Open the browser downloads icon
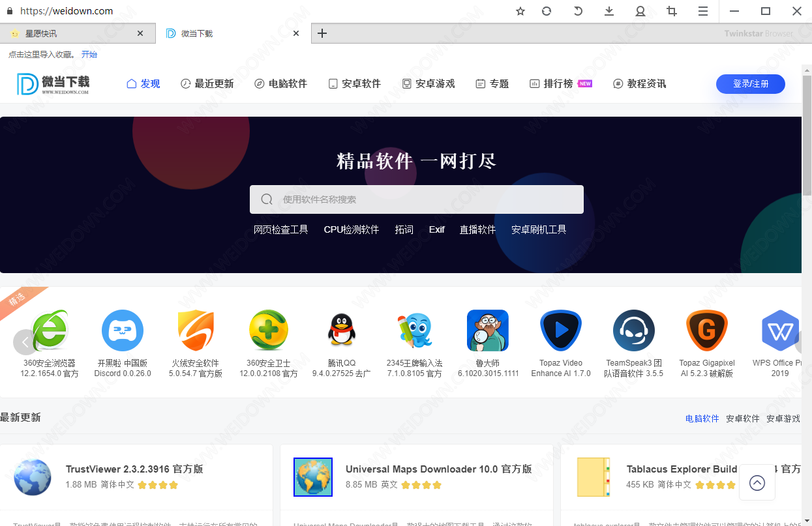This screenshot has width=812, height=526. (x=609, y=11)
